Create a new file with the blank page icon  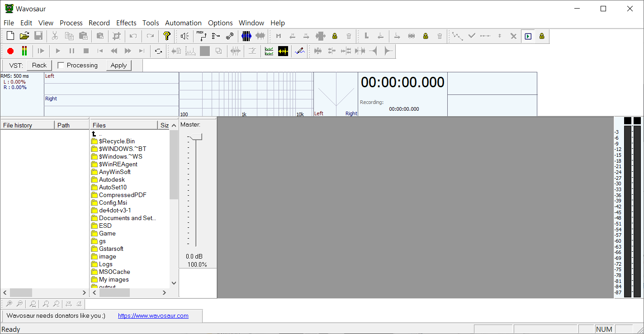[x=10, y=36]
